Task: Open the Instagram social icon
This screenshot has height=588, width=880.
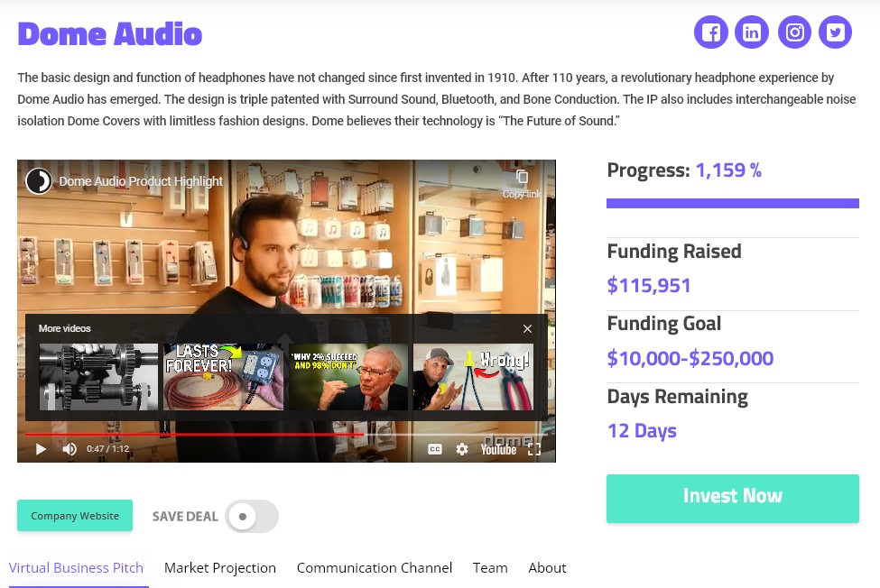Action: point(794,32)
